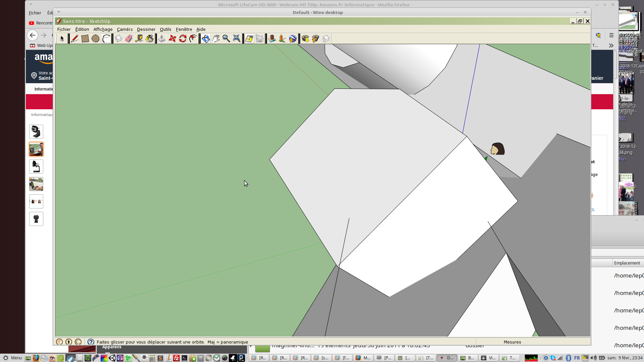Viewport: 644px width, 362px height.
Task: Choose the red Rotate tool
Action: click(182, 39)
